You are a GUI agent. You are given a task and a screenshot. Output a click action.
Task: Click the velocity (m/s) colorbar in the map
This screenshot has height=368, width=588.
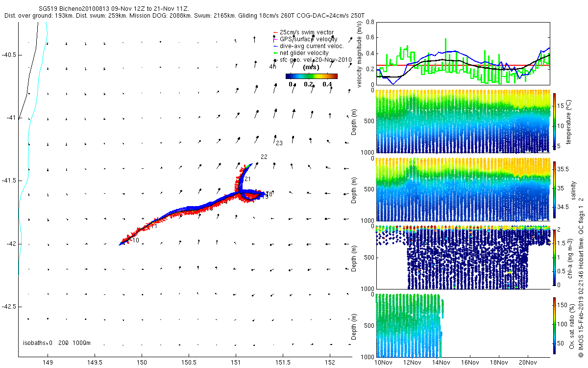[x=312, y=76]
